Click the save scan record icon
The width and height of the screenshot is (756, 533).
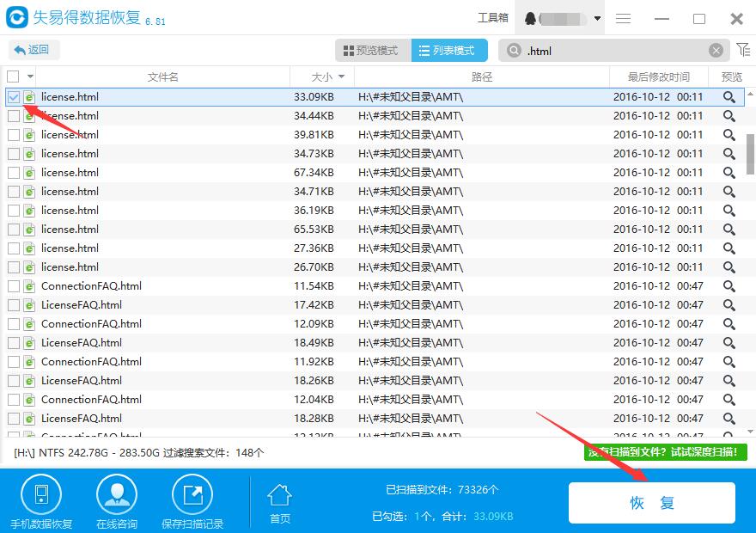[192, 494]
